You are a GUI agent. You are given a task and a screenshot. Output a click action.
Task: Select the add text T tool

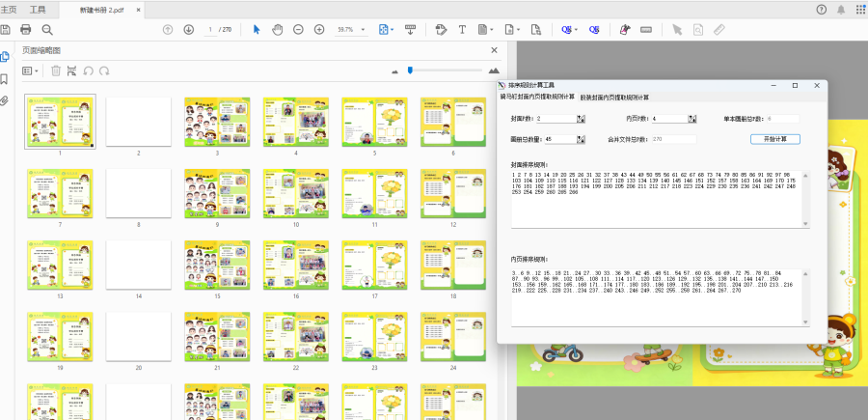pos(462,29)
